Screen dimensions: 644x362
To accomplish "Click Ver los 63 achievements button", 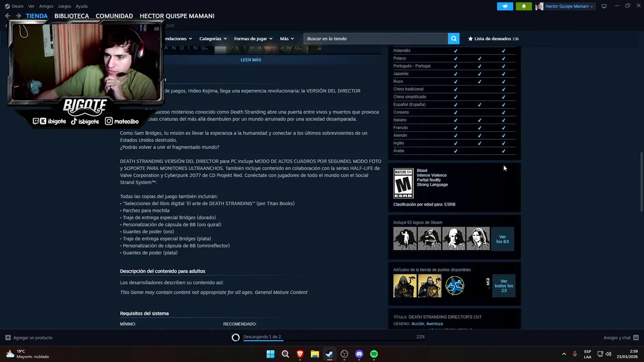I will pyautogui.click(x=502, y=239).
